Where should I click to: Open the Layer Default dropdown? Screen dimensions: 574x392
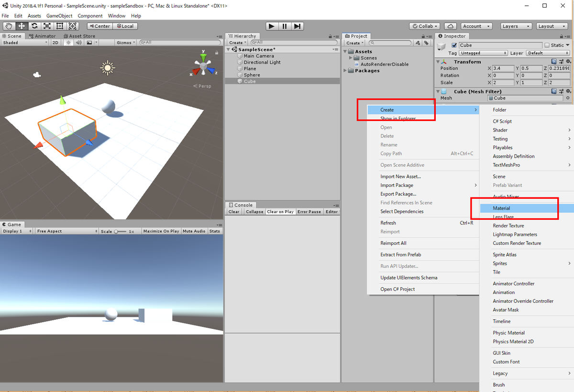(x=548, y=53)
